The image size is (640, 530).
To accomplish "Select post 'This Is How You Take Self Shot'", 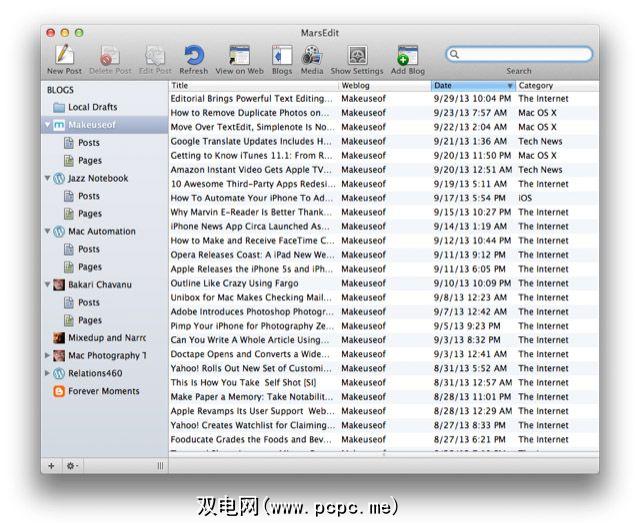I will coord(384,383).
